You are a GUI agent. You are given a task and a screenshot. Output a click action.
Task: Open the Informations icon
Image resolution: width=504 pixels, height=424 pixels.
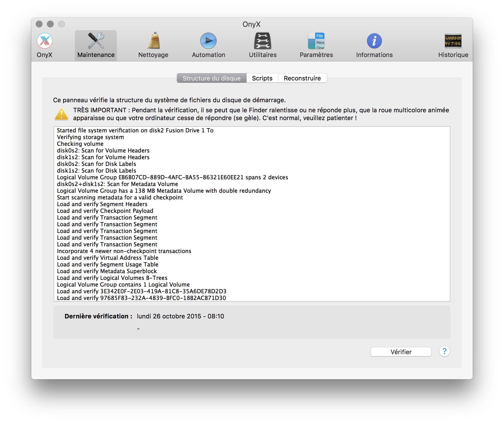(374, 41)
